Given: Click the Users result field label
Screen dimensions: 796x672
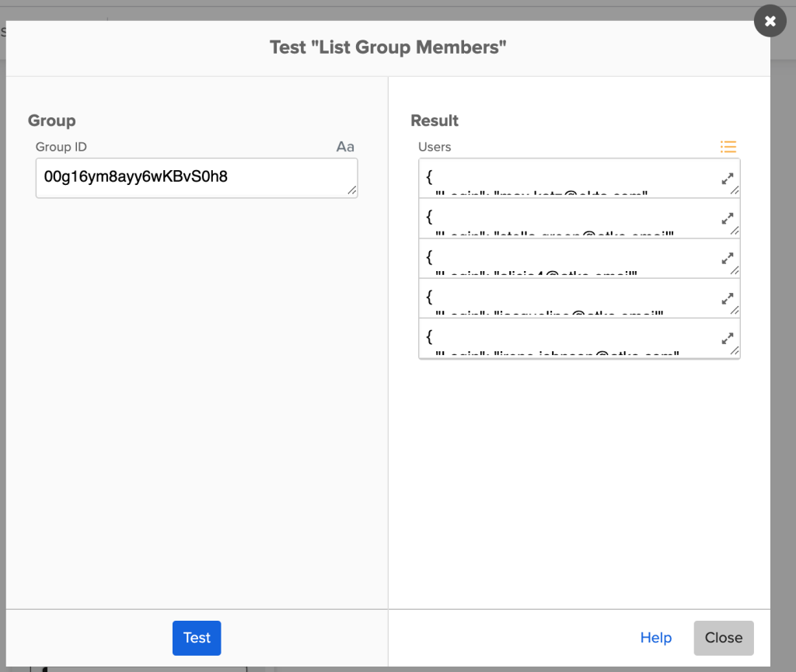Looking at the screenshot, I should click(434, 147).
